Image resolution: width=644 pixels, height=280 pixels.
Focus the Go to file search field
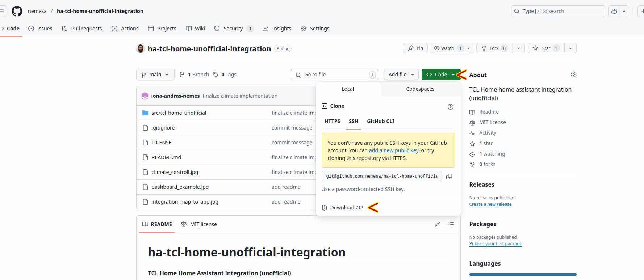tap(334, 75)
